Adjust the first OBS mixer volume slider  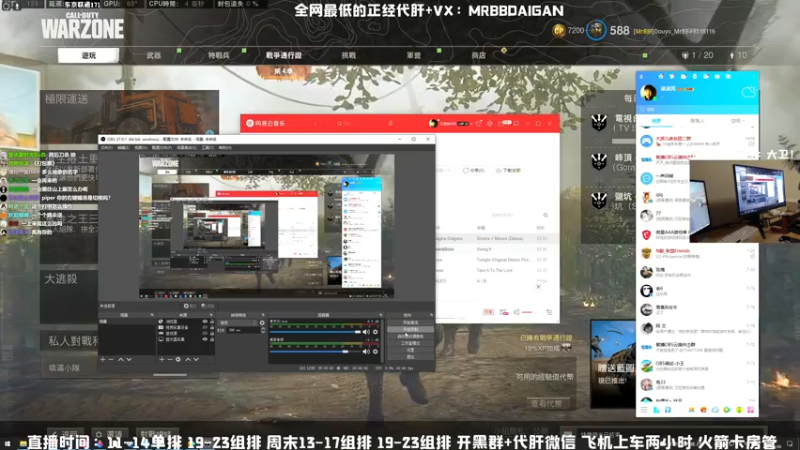tap(315, 332)
